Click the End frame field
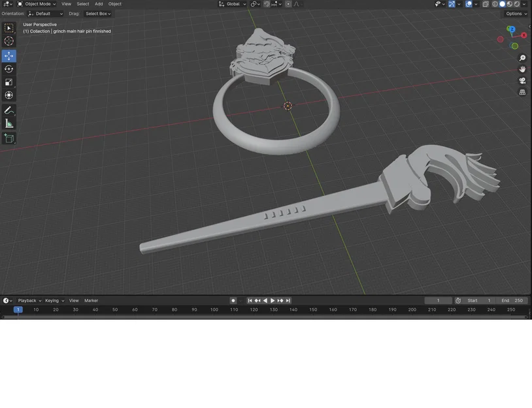 tap(512, 300)
